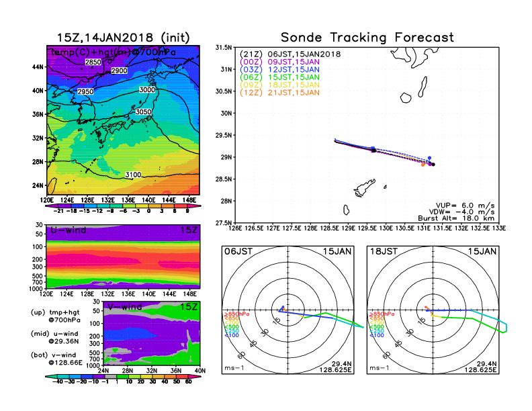532x411 pixels.
Task: Select the purple "(00Z) 09JST,15JAN" legend entry
Action: (x=279, y=62)
